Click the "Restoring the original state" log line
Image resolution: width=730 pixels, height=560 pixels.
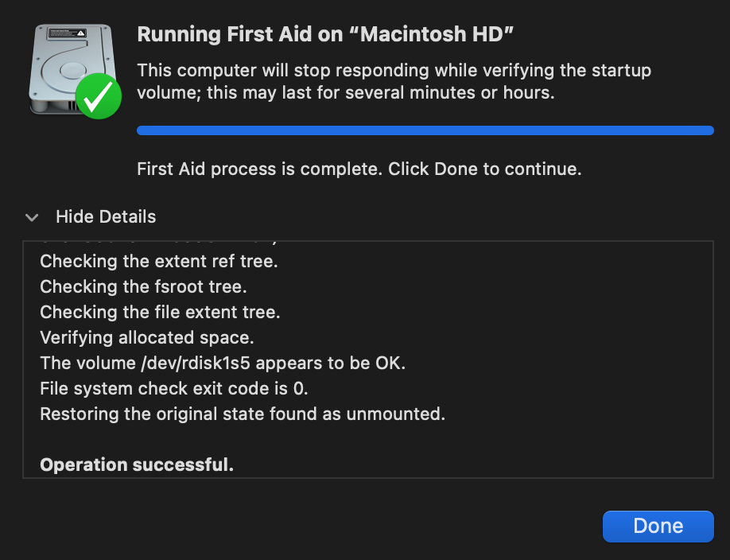coord(243,414)
